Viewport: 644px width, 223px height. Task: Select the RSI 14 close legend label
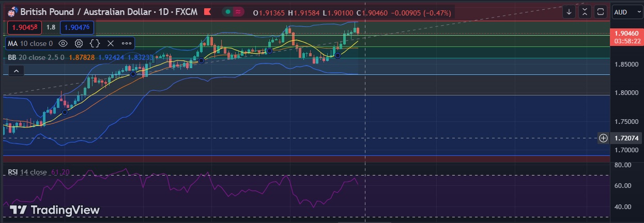click(27, 172)
